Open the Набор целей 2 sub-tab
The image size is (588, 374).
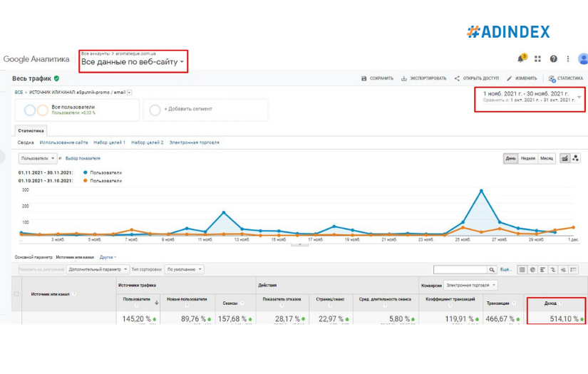[148, 142]
